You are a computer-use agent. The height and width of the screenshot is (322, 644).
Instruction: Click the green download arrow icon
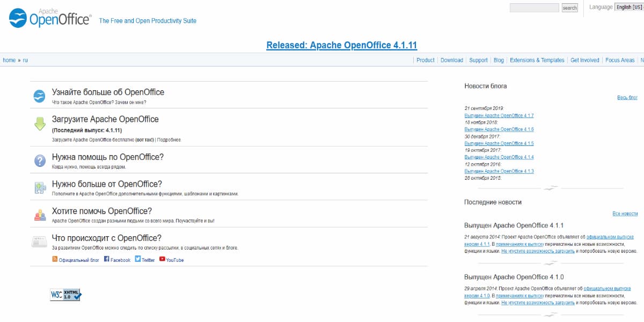coord(39,123)
